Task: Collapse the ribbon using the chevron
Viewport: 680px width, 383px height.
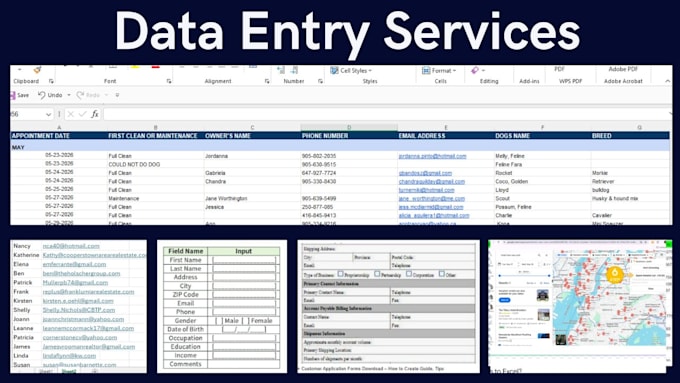Action: click(667, 81)
